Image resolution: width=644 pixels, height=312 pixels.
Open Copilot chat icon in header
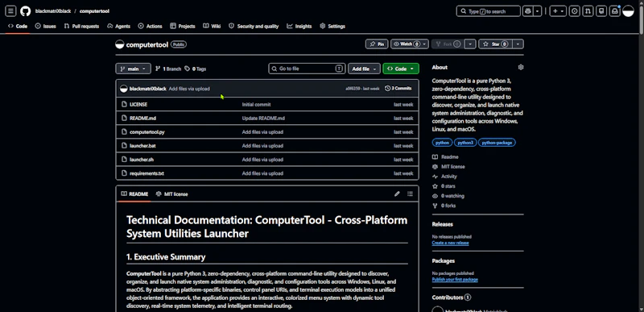pyautogui.click(x=528, y=11)
